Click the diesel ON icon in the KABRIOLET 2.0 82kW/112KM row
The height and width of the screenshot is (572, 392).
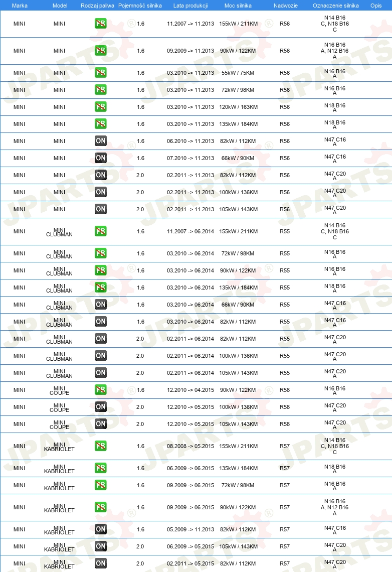point(101,563)
